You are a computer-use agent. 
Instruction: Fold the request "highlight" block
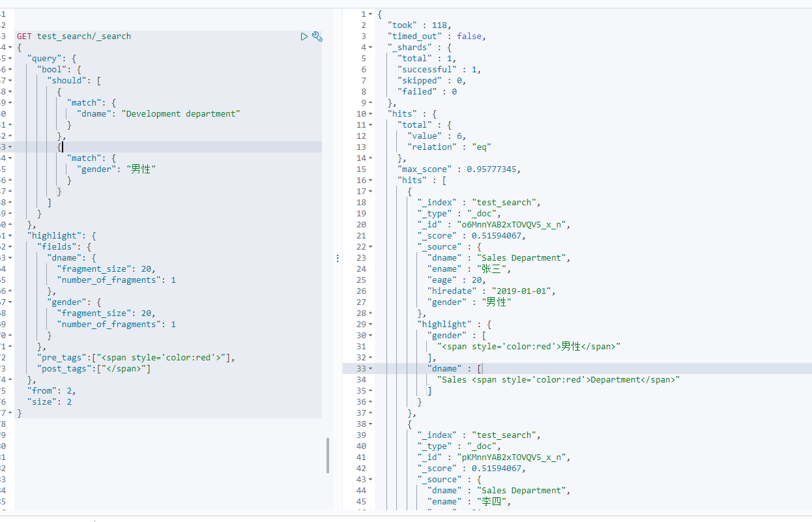tap(10, 236)
